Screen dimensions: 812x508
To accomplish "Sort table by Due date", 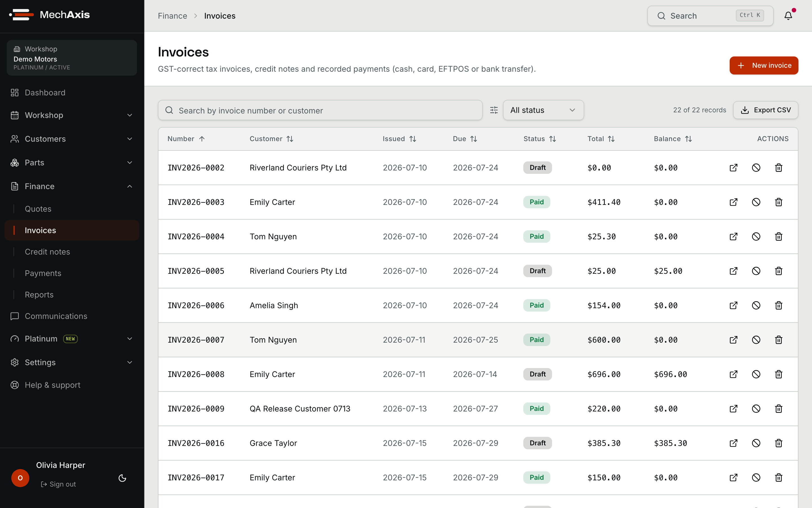I will [x=465, y=139].
